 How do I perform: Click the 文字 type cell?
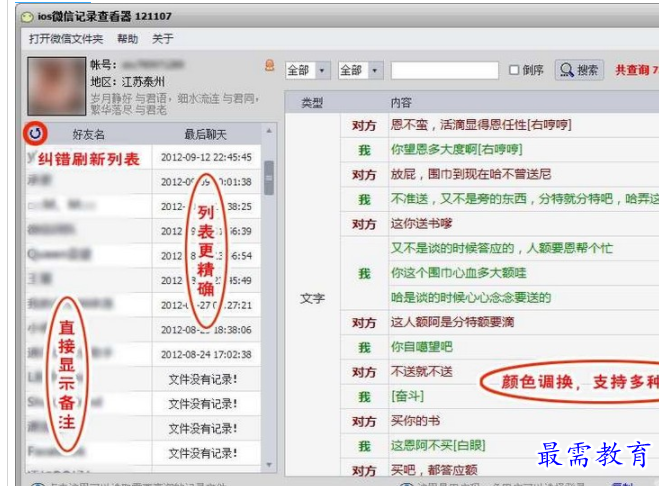coord(312,298)
